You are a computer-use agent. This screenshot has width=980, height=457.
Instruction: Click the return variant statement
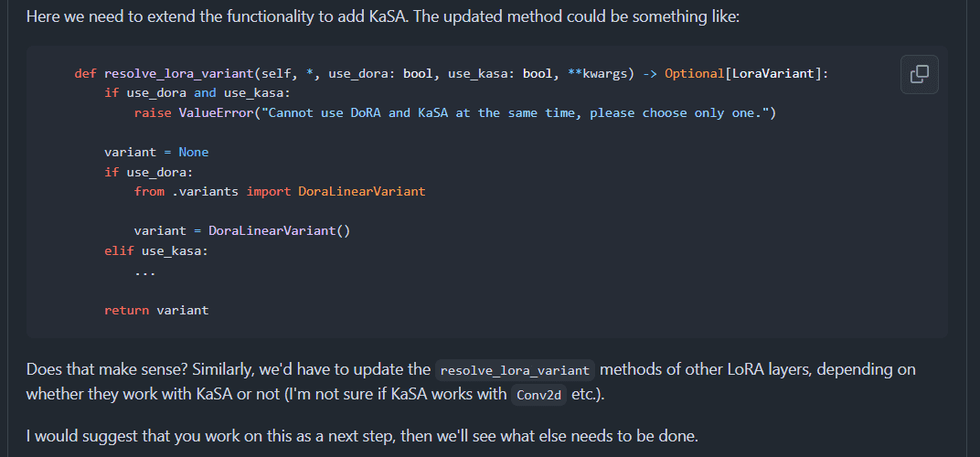156,310
